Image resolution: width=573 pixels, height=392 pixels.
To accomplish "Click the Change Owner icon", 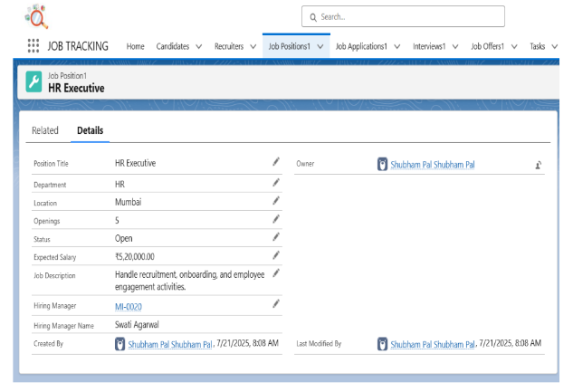I will tap(539, 165).
